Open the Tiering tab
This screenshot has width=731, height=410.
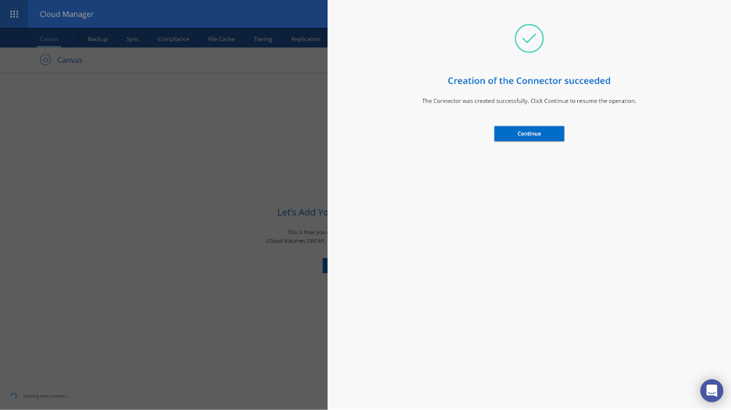coord(263,39)
